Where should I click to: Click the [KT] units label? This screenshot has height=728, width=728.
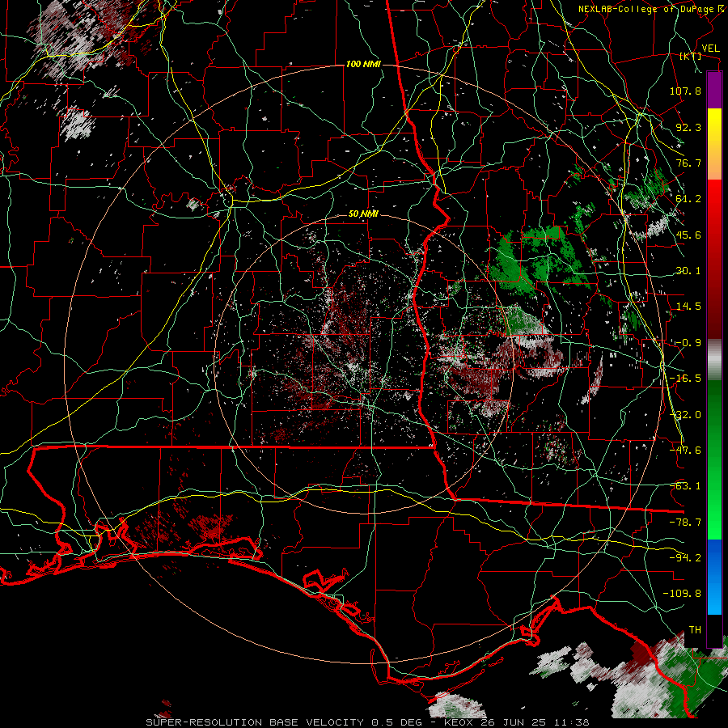[691, 57]
